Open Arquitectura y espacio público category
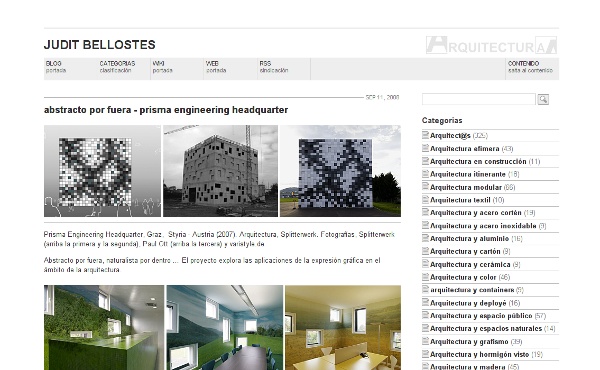The height and width of the screenshot is (370, 600). [481, 316]
